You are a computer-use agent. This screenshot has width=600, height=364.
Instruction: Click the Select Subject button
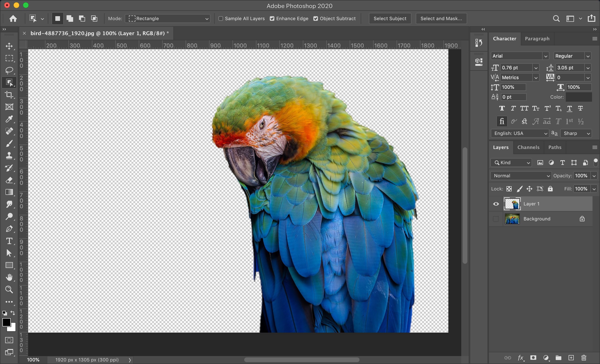(x=390, y=19)
